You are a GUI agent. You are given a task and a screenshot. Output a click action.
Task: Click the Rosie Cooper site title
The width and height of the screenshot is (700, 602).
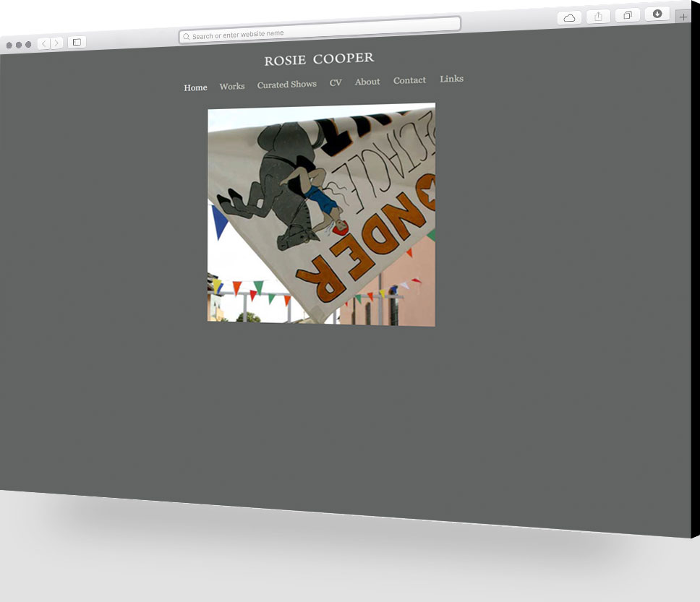pyautogui.click(x=319, y=59)
